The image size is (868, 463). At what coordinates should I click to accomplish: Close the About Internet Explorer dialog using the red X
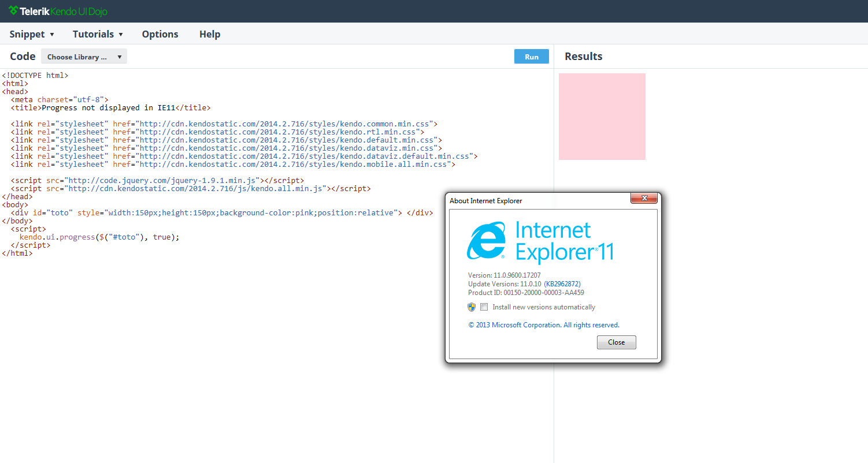click(x=644, y=199)
